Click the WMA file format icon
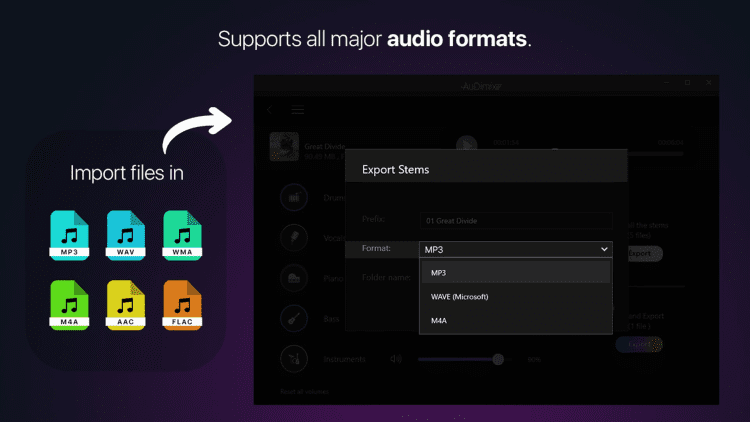The width and height of the screenshot is (750, 422). (182, 235)
